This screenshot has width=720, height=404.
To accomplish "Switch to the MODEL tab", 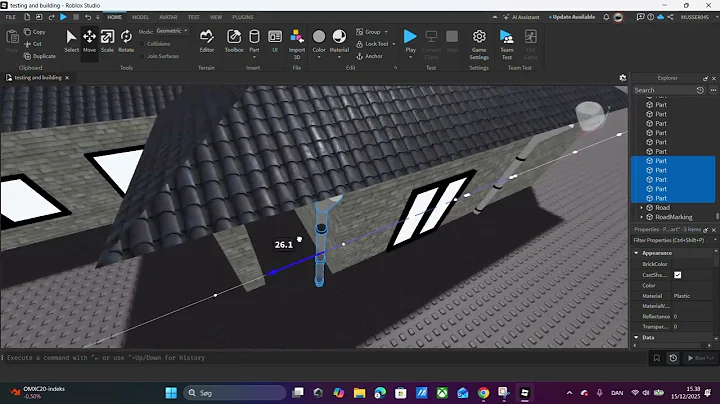I will coord(141,17).
